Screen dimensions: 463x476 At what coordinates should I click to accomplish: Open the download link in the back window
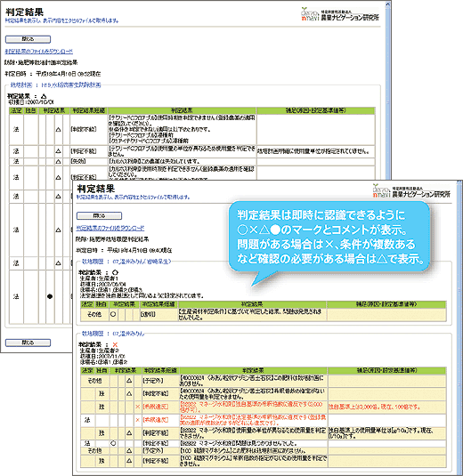point(39,52)
